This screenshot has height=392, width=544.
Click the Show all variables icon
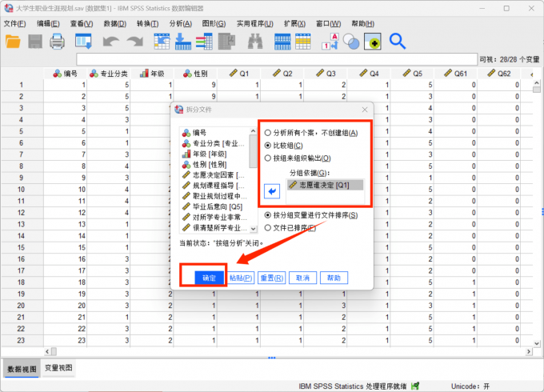373,42
